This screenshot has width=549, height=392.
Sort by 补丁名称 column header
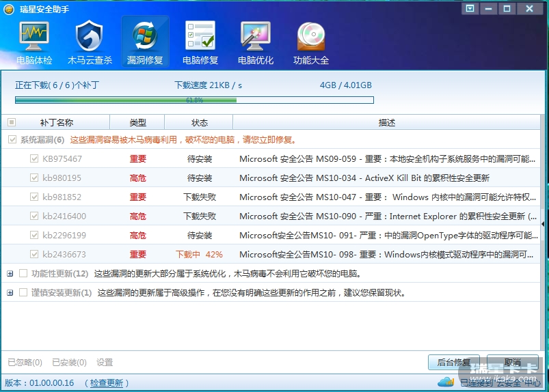point(56,122)
